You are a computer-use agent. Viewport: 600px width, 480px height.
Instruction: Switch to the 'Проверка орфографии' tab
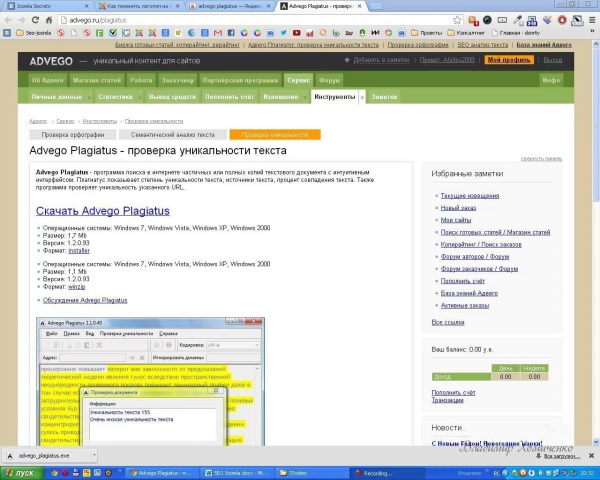tap(71, 134)
